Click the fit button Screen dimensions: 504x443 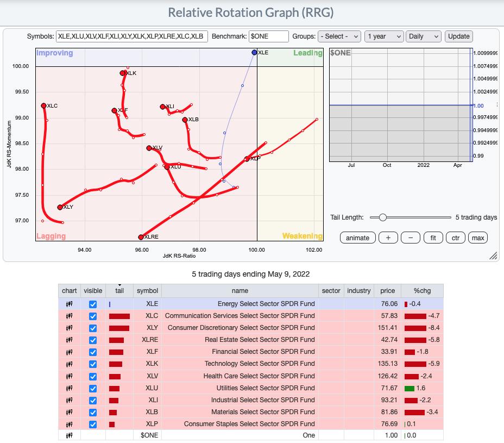tap(433, 238)
